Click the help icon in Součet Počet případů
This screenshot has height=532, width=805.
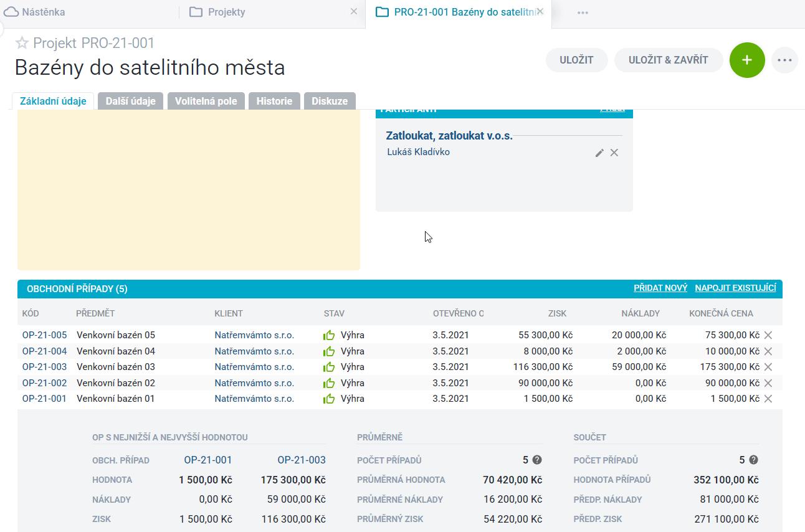pos(753,460)
